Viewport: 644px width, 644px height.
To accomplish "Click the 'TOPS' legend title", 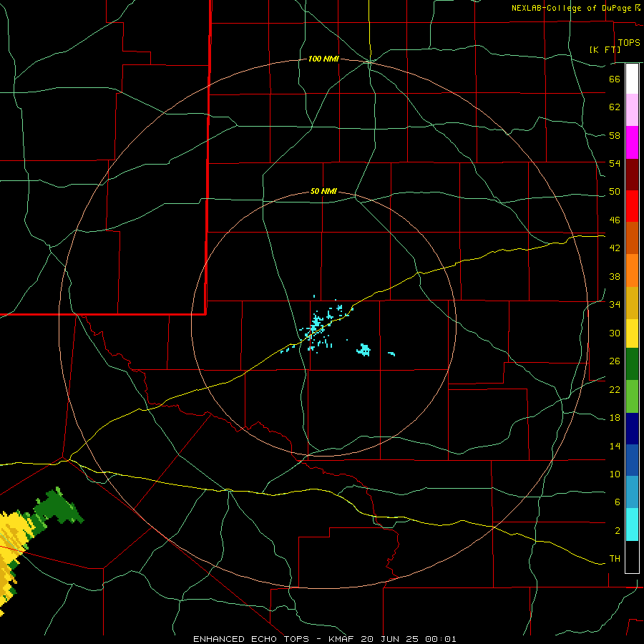I will [629, 43].
